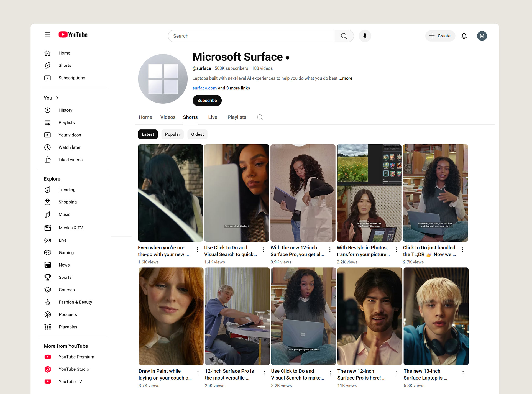Open YouTube TV

coord(70,382)
